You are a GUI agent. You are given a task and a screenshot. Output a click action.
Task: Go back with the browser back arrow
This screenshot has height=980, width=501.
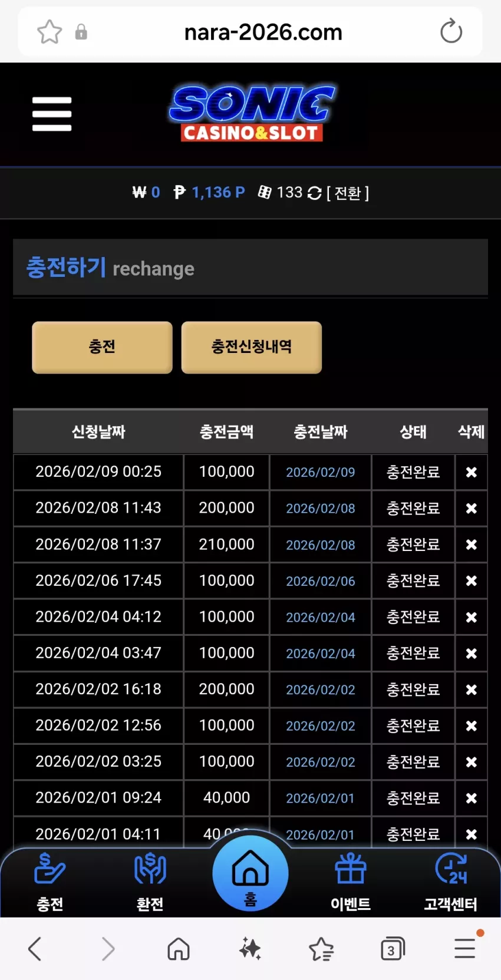(x=35, y=949)
